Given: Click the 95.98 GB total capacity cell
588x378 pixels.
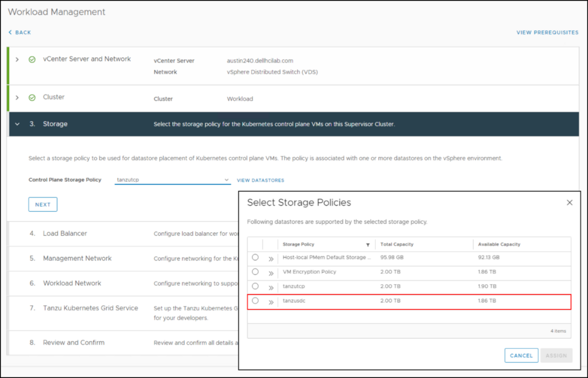Looking at the screenshot, I should click(392, 257).
